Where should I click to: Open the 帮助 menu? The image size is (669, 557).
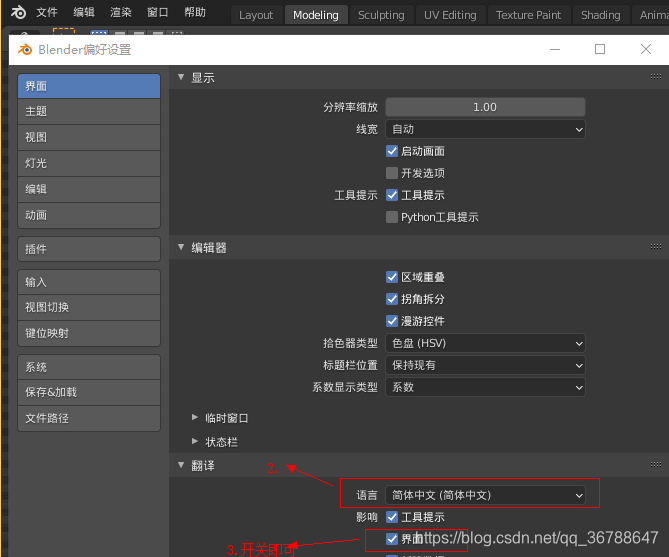pyautogui.click(x=195, y=12)
